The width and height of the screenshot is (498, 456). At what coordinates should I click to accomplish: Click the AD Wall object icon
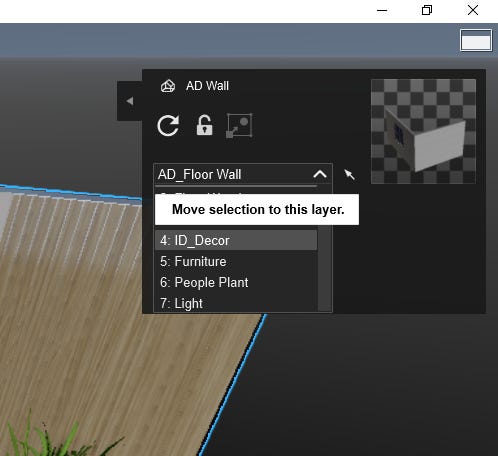(x=168, y=86)
